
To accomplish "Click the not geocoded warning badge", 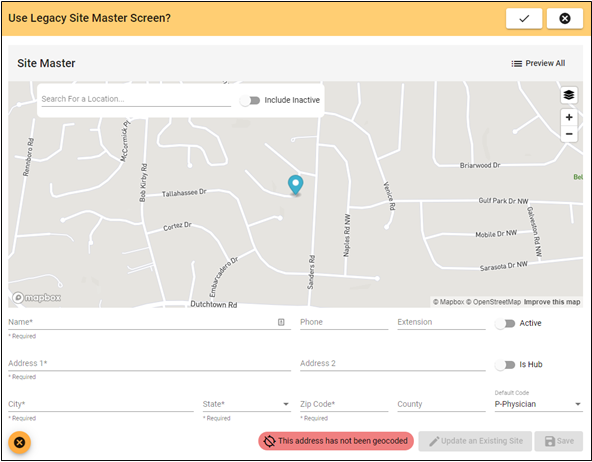I will click(336, 441).
